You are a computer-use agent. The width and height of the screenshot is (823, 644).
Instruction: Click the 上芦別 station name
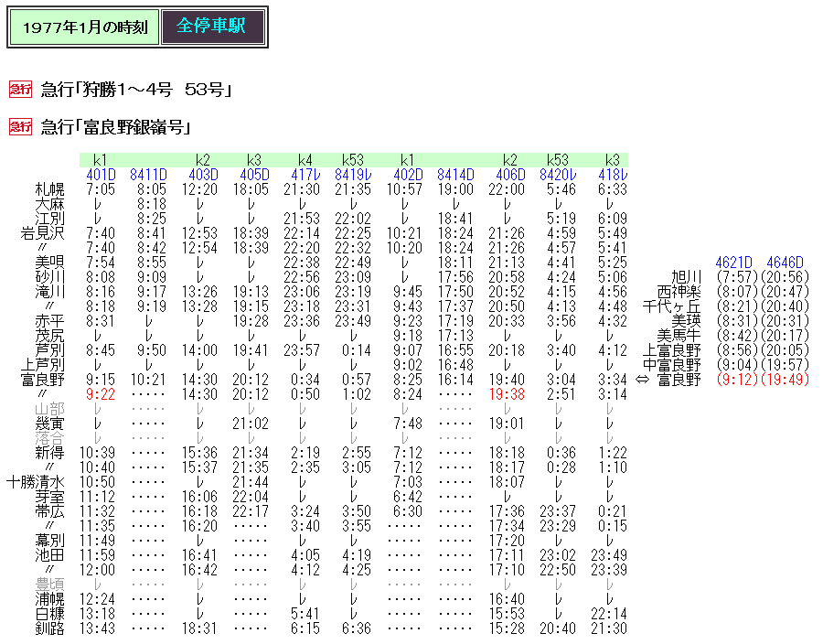click(x=42, y=365)
